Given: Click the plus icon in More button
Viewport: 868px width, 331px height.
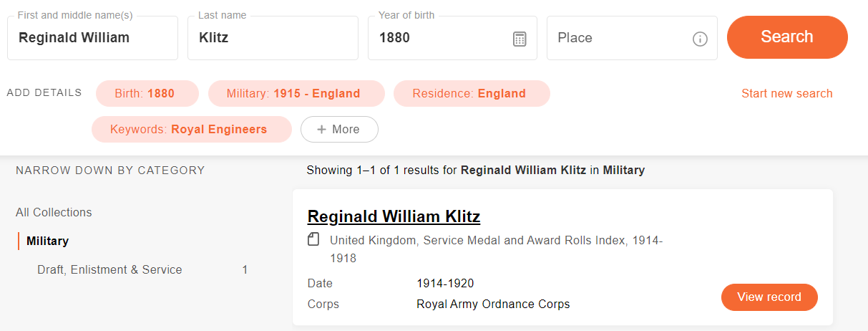Looking at the screenshot, I should point(321,130).
